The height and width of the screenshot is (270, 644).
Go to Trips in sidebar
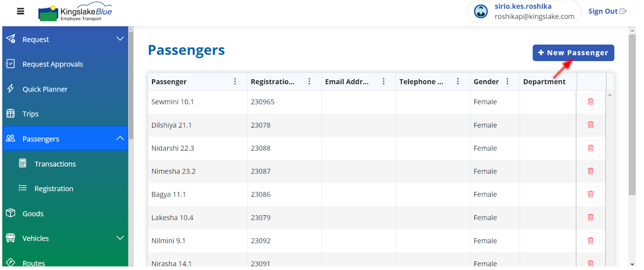(65, 114)
